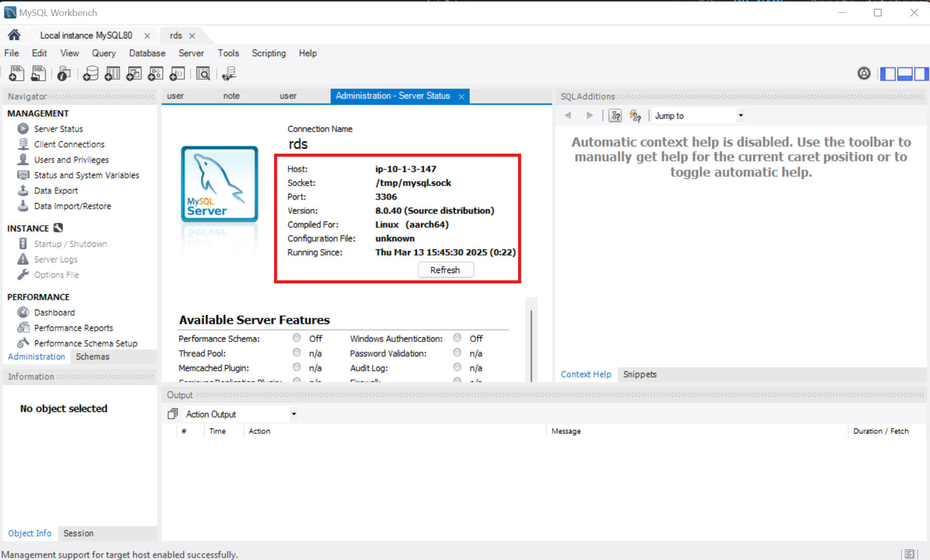The width and height of the screenshot is (930, 560).
Task: Open the File menu
Action: pyautogui.click(x=11, y=53)
